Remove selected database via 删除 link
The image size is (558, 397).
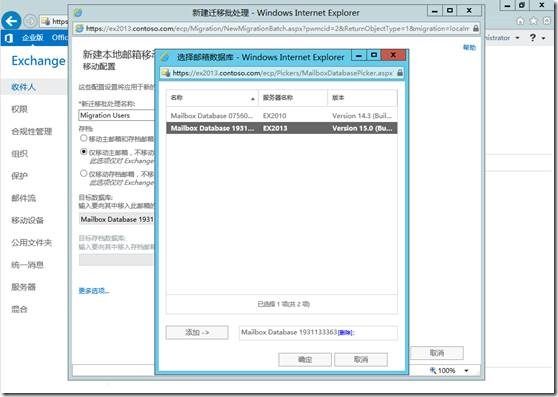pyautogui.click(x=345, y=333)
